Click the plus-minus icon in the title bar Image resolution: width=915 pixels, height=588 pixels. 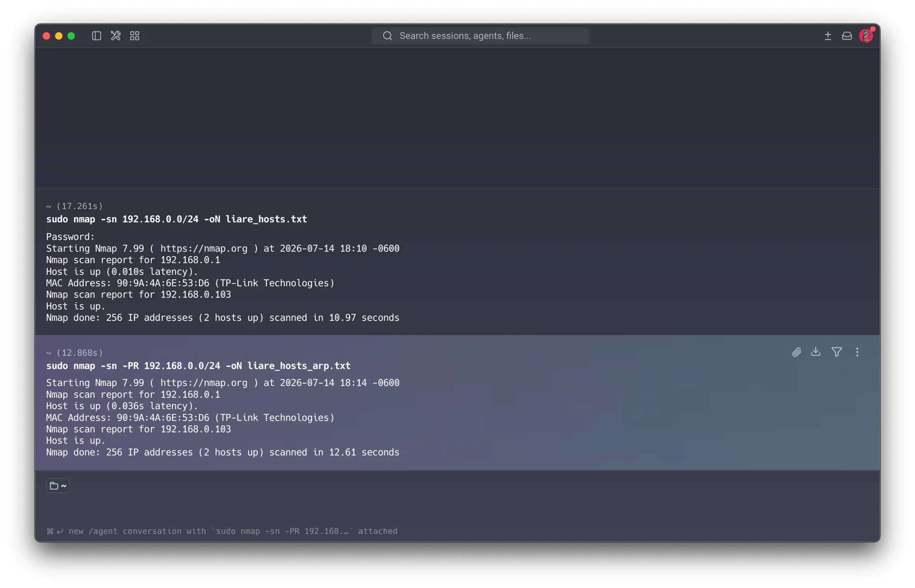(x=828, y=36)
